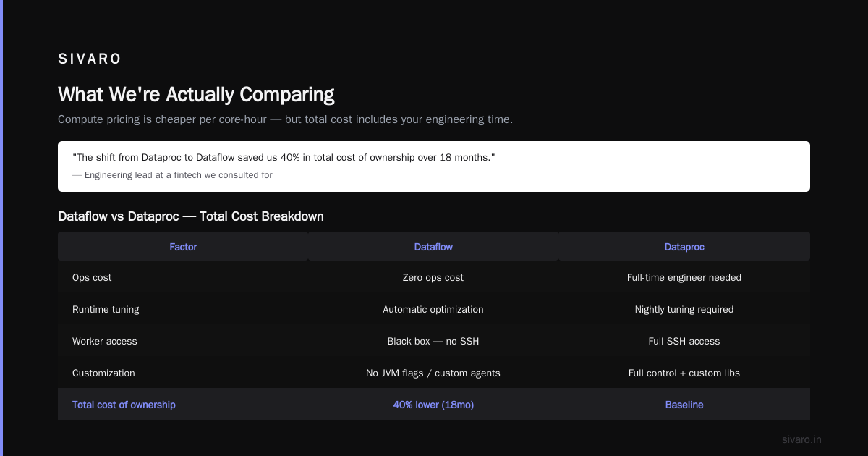Click the 'Nightly tuning required' cell

point(684,310)
